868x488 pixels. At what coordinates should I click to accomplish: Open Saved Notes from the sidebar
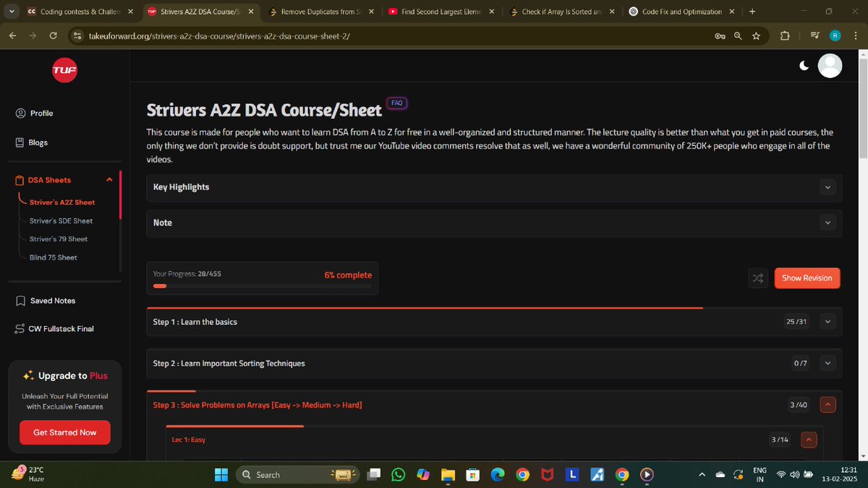pyautogui.click(x=20, y=300)
